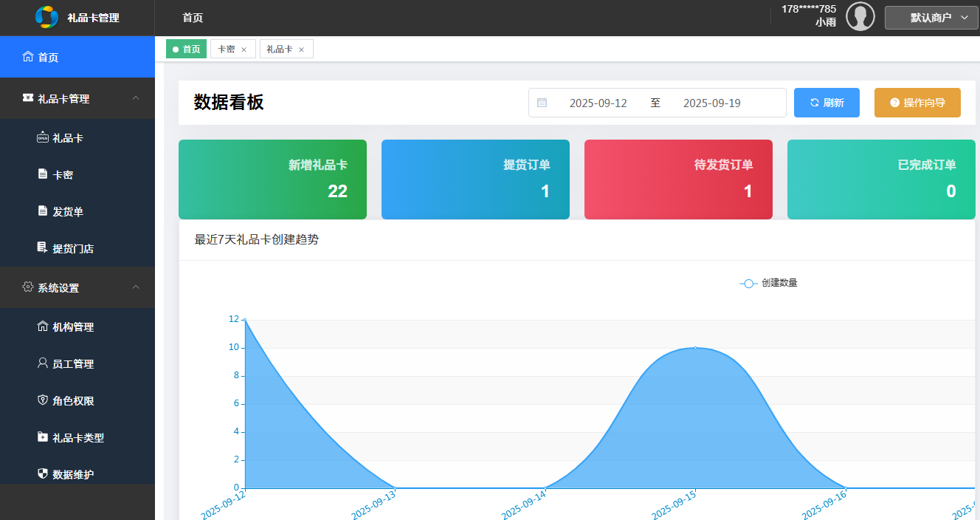The image size is (980, 520).
Task: Switch to the 礼品卡 tab
Action: pos(281,48)
